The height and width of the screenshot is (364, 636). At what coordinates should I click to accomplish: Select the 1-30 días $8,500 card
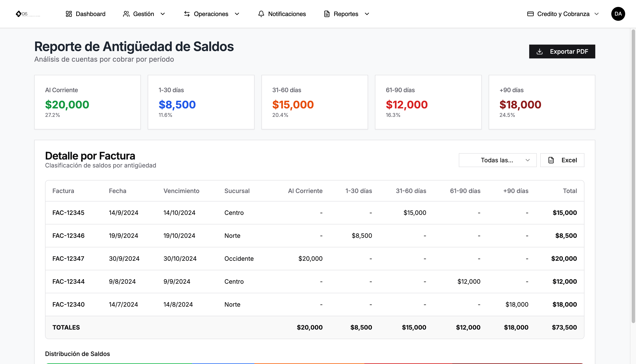pos(201,102)
